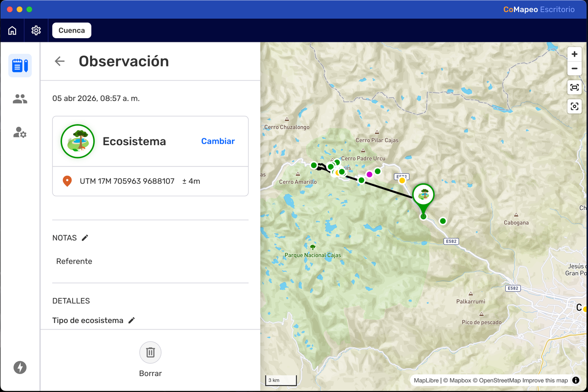Select yellow marker near E582 road label
Screen dimensions: 588x392
pos(402,181)
